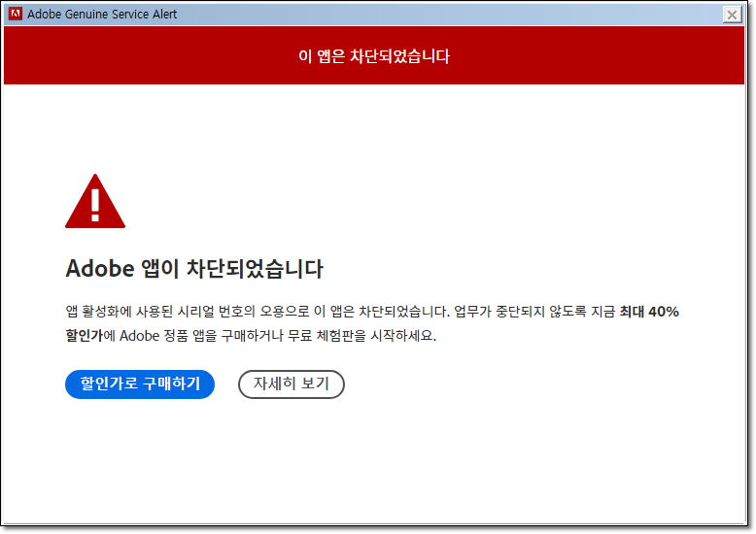Open details with 자세히 보기 button

tap(292, 384)
